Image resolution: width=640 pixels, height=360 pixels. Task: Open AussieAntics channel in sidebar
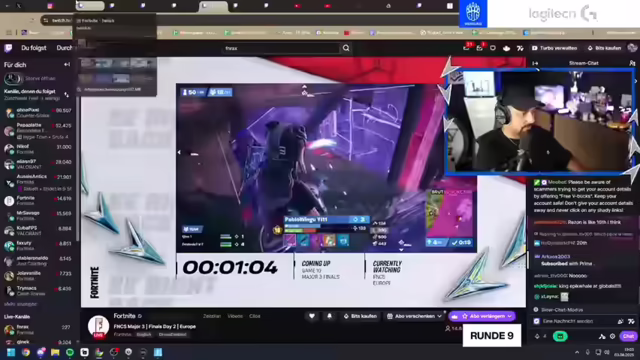(38, 182)
